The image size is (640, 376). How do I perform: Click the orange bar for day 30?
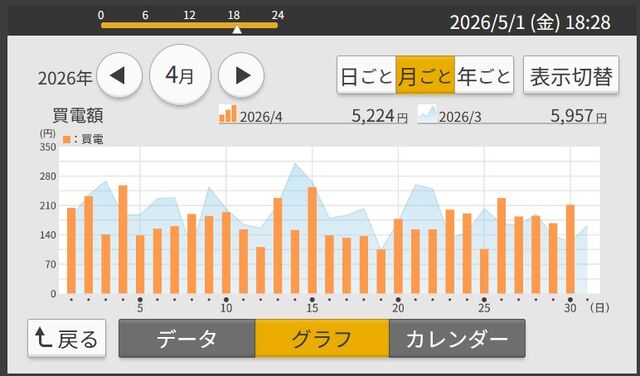point(570,249)
